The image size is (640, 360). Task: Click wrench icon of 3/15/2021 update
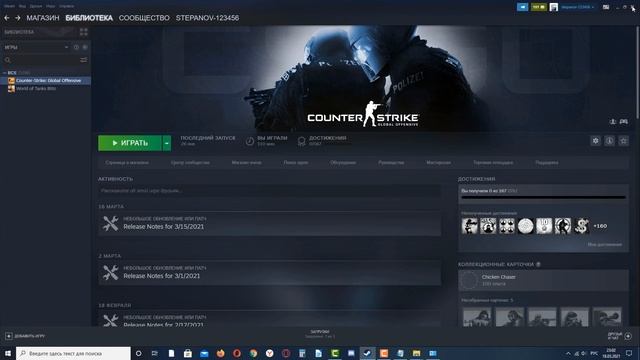111,223
